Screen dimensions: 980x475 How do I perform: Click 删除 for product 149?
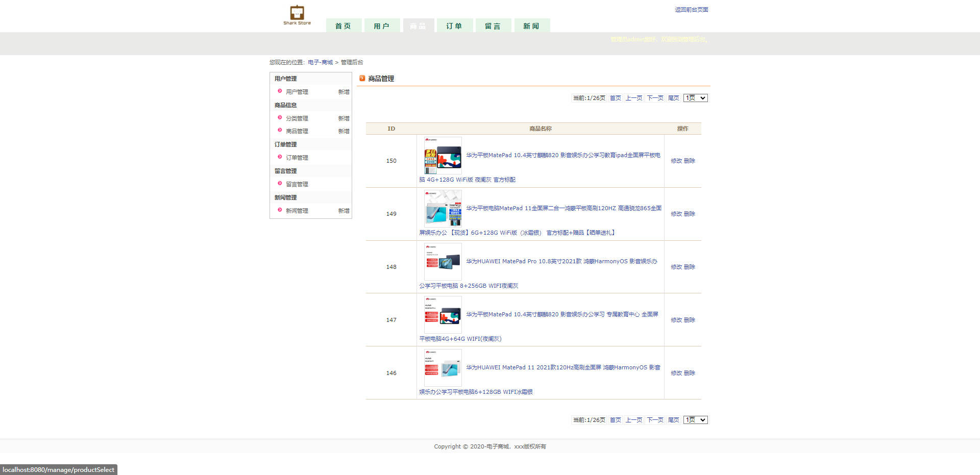pyautogui.click(x=690, y=214)
